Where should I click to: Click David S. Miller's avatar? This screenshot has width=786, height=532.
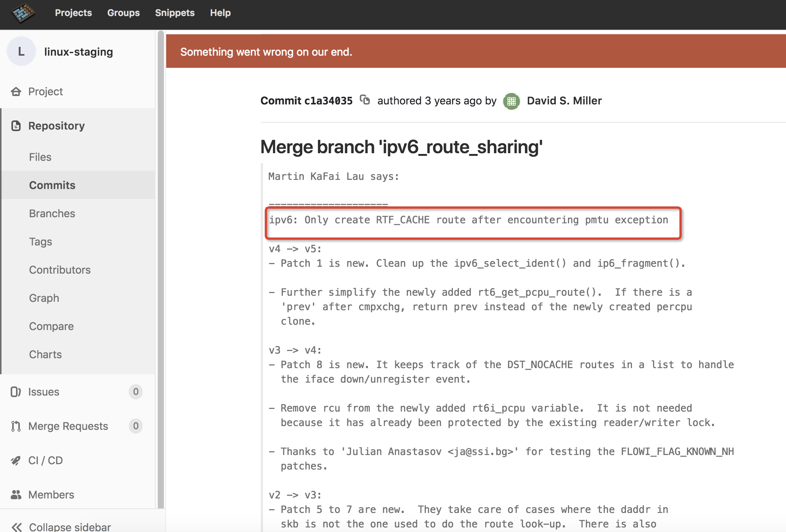[512, 101]
